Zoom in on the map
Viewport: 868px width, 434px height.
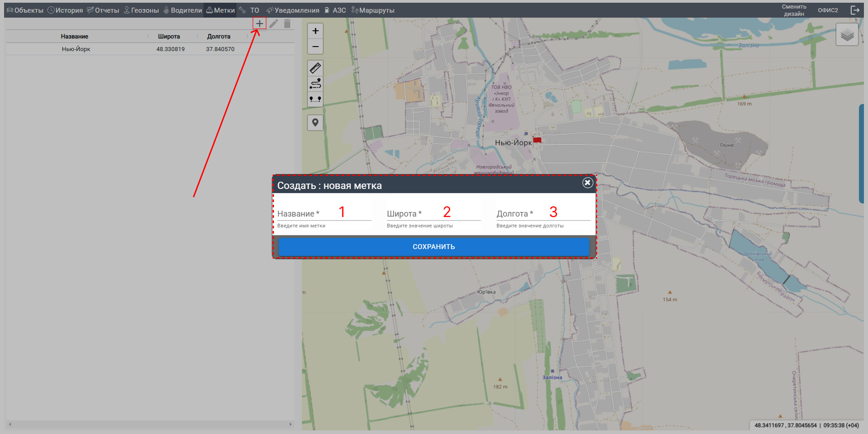[315, 31]
